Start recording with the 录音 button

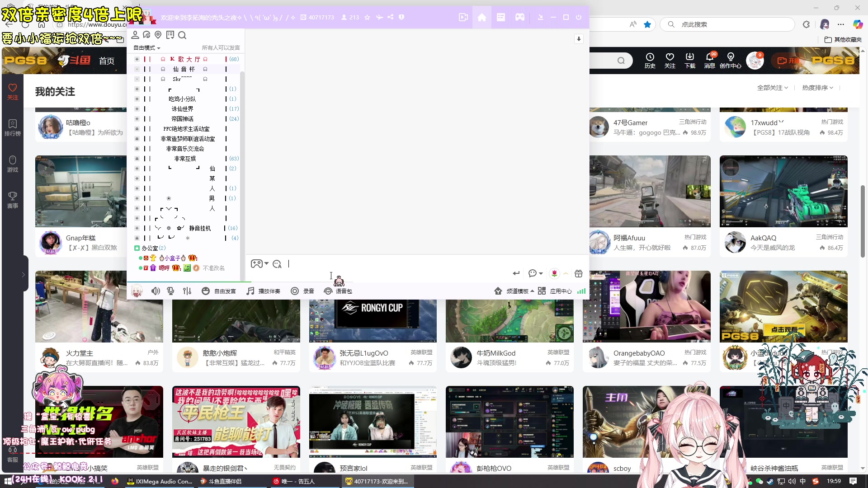tap(302, 291)
